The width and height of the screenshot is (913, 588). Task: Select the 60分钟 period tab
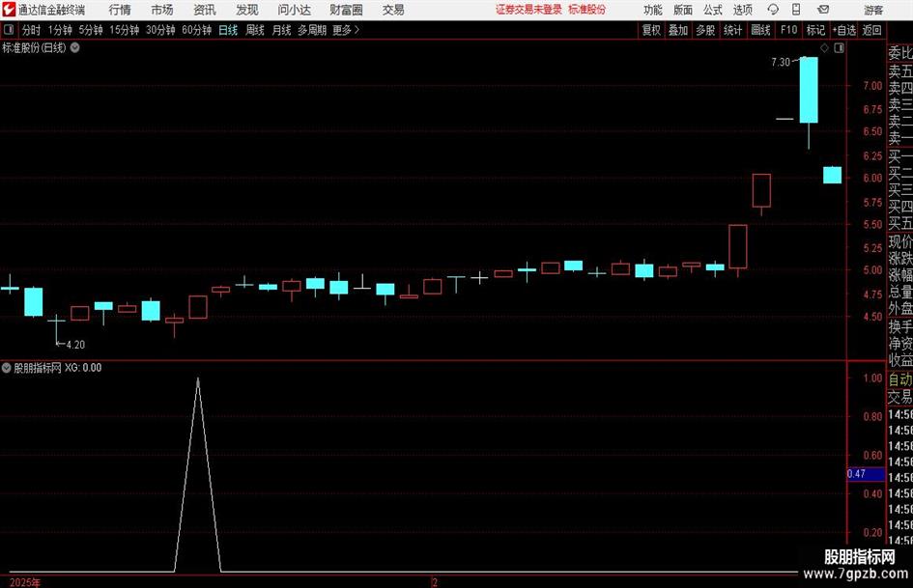coord(196,30)
